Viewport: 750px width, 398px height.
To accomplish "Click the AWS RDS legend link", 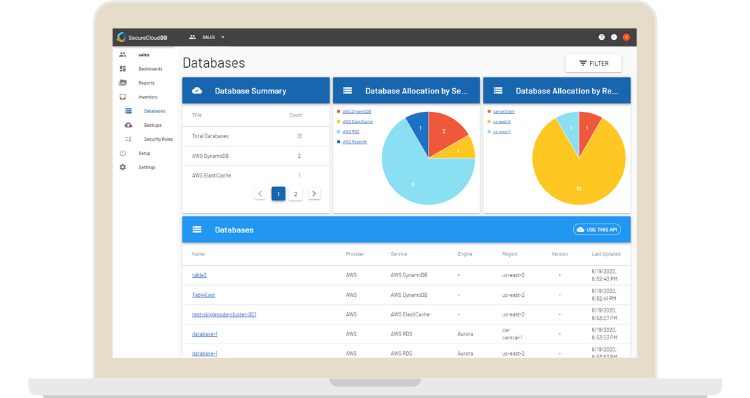I will tap(351, 132).
